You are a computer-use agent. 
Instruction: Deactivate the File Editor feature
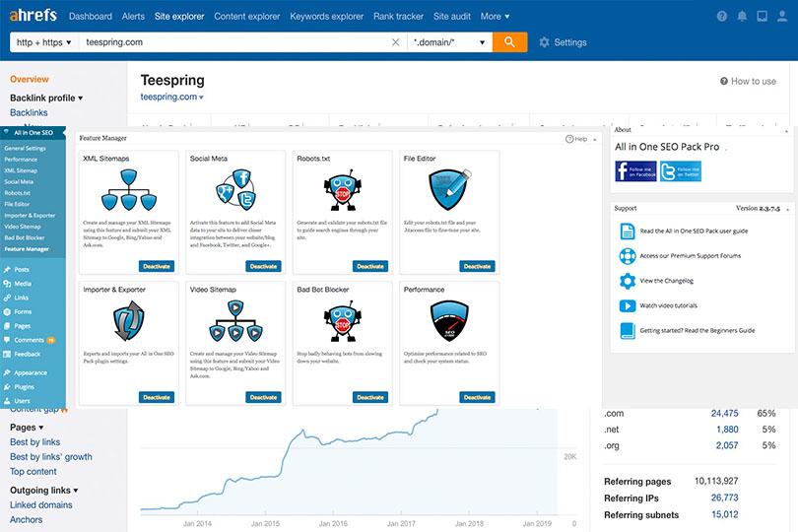(x=477, y=266)
